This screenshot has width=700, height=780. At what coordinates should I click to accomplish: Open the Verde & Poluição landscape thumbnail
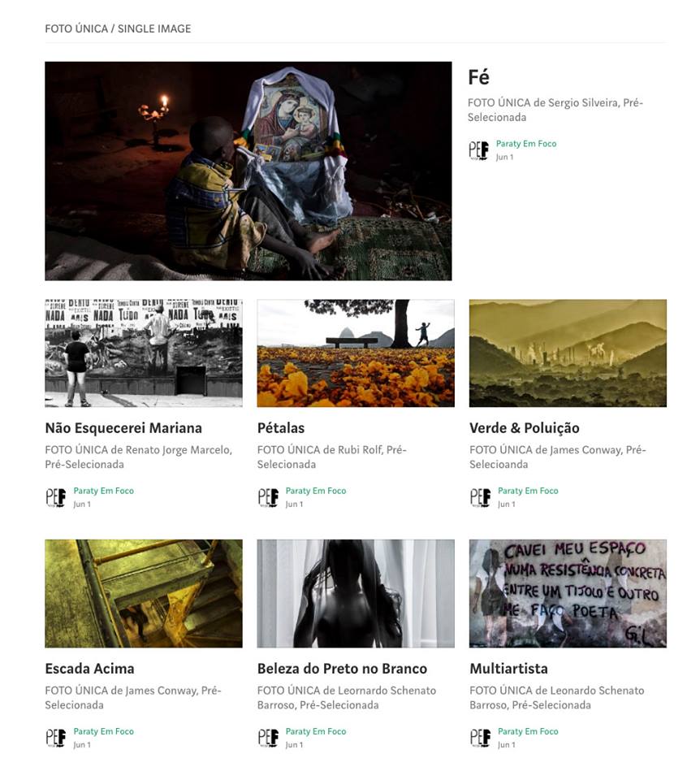pyautogui.click(x=568, y=353)
